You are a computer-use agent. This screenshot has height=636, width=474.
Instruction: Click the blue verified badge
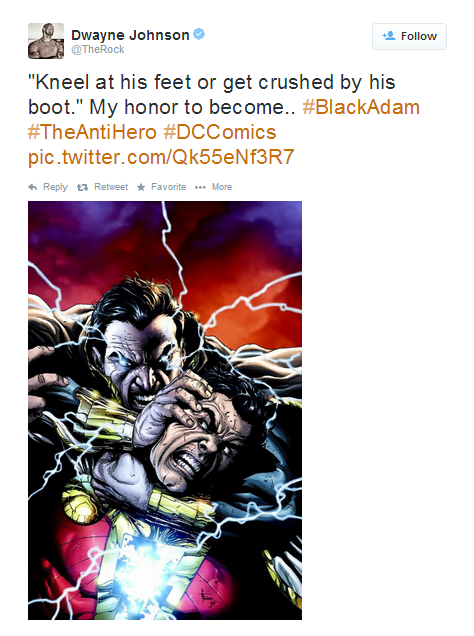[199, 34]
